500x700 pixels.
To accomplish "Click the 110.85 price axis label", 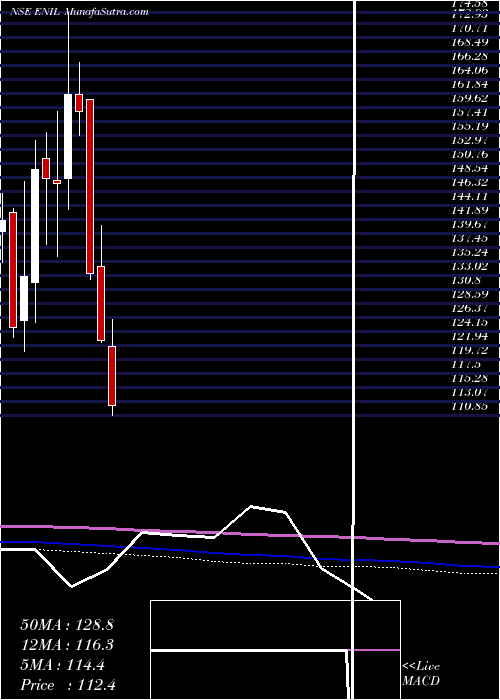I will [472, 406].
